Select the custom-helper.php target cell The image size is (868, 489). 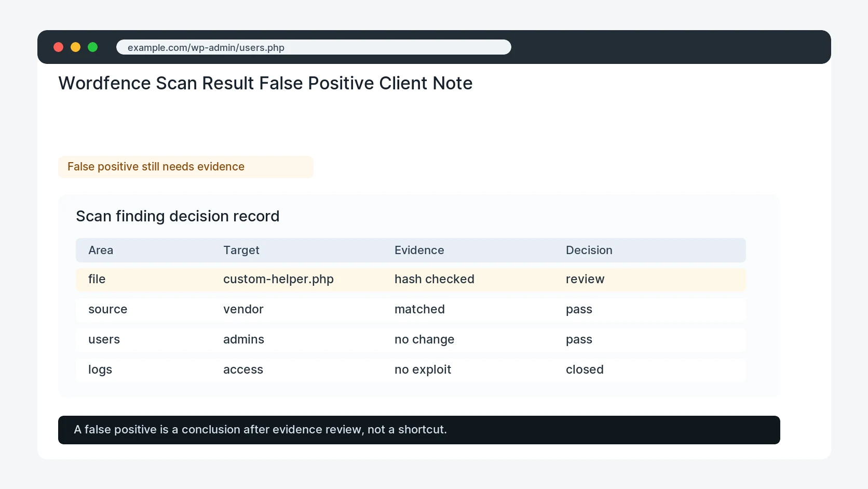278,279
